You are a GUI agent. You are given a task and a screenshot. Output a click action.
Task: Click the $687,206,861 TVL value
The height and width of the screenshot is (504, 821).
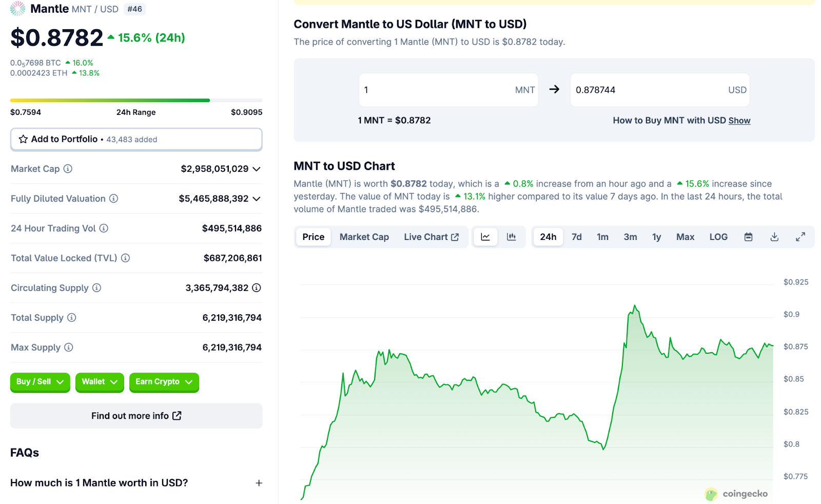tap(233, 258)
